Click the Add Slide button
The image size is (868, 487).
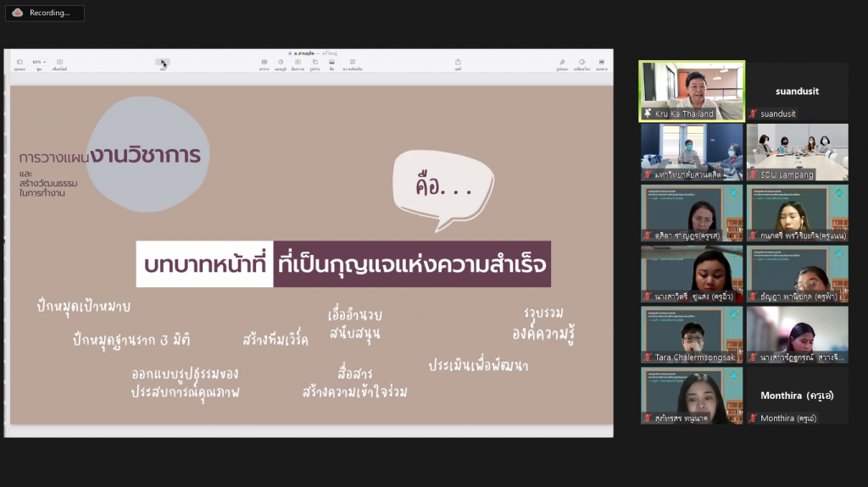click(59, 63)
